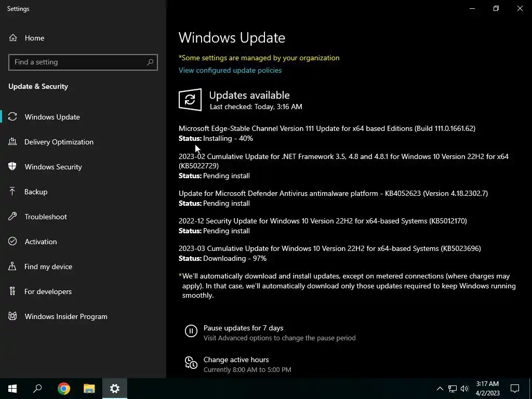The height and width of the screenshot is (399, 532).
Task: Open the Windows Start menu
Action: coord(12,389)
